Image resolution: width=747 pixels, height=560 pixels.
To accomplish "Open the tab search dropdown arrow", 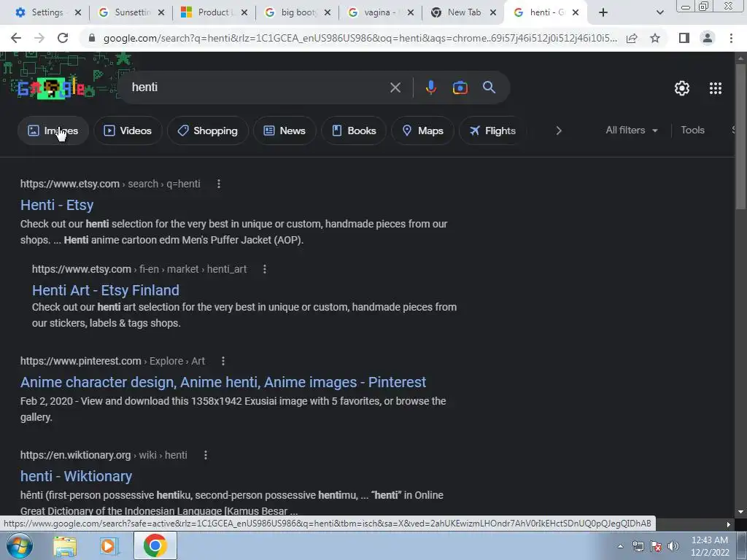I will pos(659,12).
